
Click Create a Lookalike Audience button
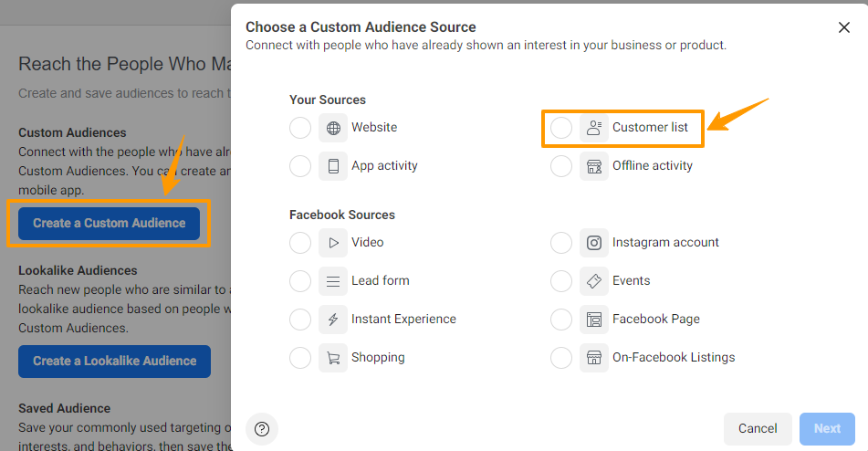point(114,361)
